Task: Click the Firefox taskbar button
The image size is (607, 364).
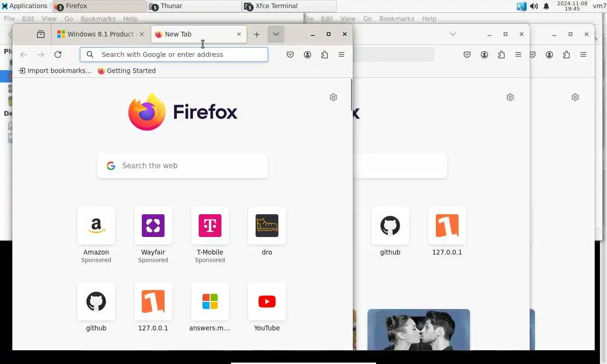Action: (100, 6)
